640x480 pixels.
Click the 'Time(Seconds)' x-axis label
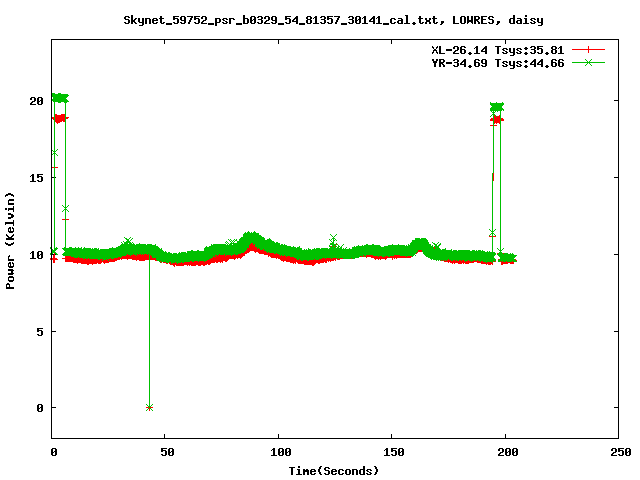click(x=333, y=471)
